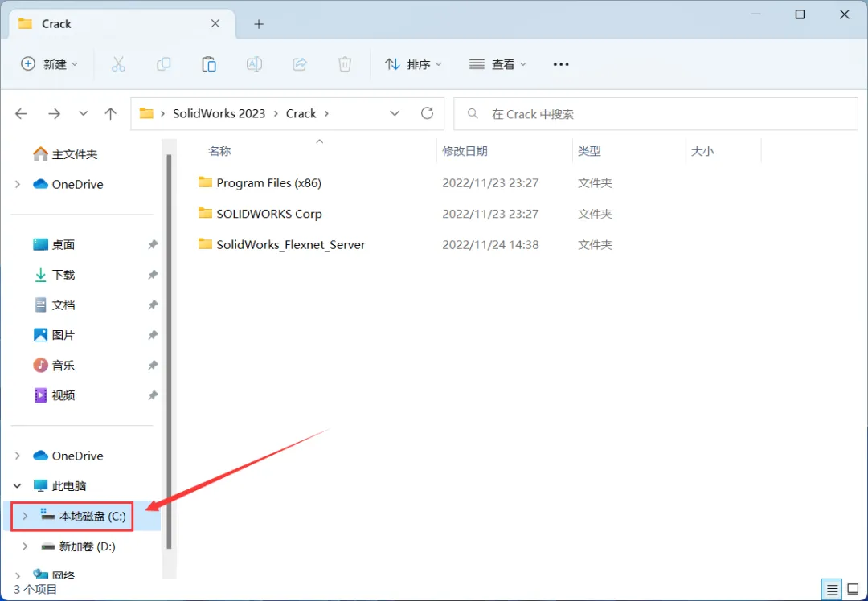Click the Paste clipboard icon
Image resolution: width=868 pixels, height=601 pixels.
209,64
